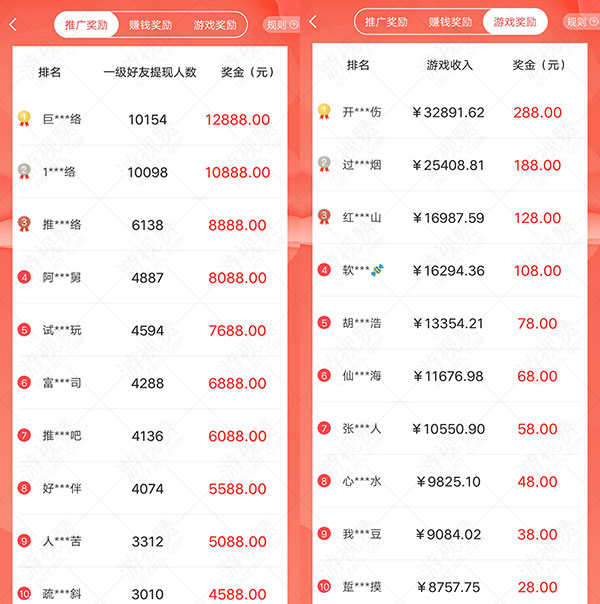Image resolution: width=600 pixels, height=604 pixels.
Task: Click the bronze medal icon beside 推***络
Action: tap(24, 224)
